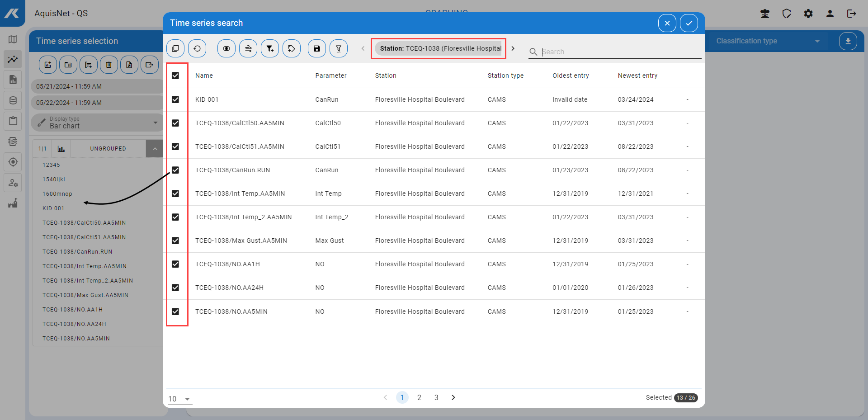The width and height of the screenshot is (868, 420).
Task: Sort by Name column header
Action: 204,76
